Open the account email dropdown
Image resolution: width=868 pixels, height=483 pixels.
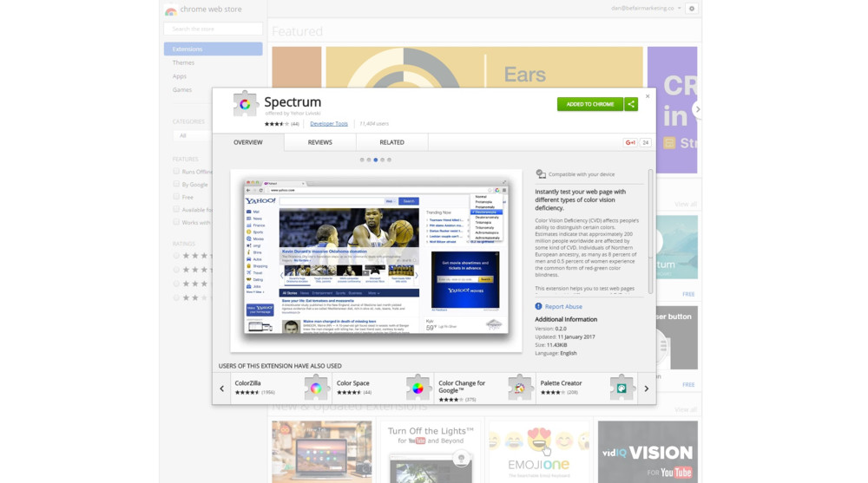coord(646,9)
